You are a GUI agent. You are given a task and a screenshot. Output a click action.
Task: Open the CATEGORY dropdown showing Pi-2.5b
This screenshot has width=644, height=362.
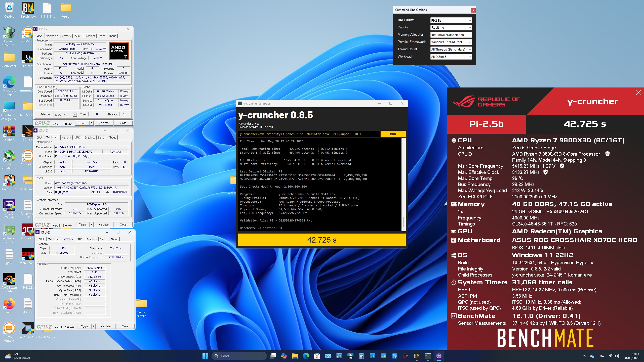pos(451,20)
